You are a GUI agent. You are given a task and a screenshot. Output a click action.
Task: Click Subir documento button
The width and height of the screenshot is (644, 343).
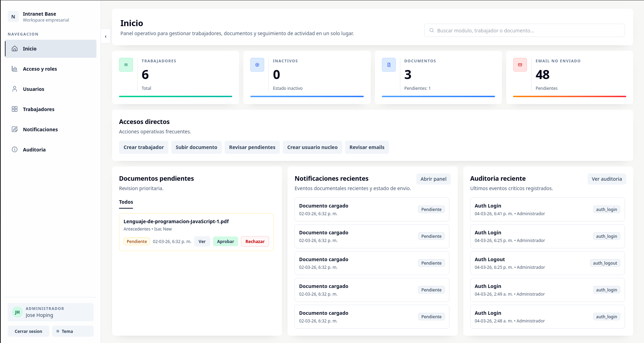click(x=196, y=147)
